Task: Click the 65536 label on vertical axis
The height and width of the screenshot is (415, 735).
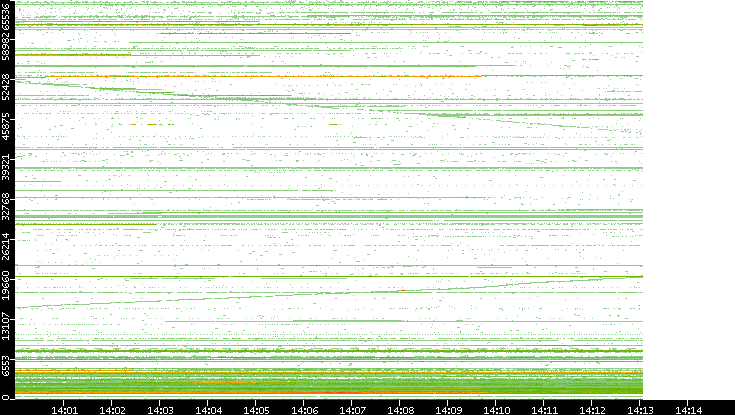Action: pos(7,14)
